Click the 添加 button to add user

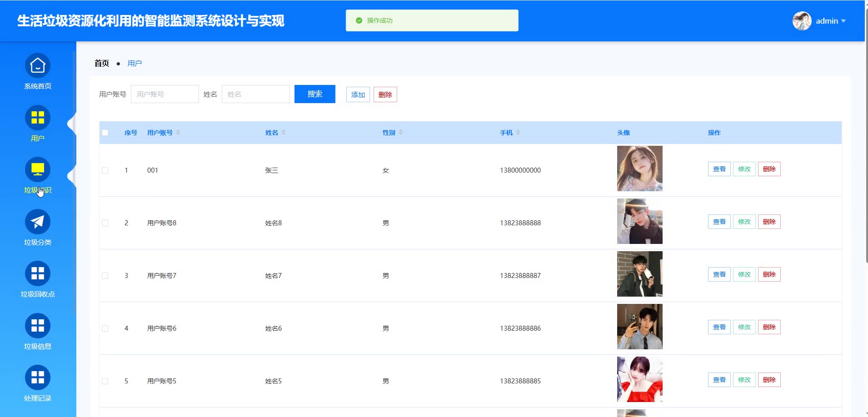[x=358, y=94]
